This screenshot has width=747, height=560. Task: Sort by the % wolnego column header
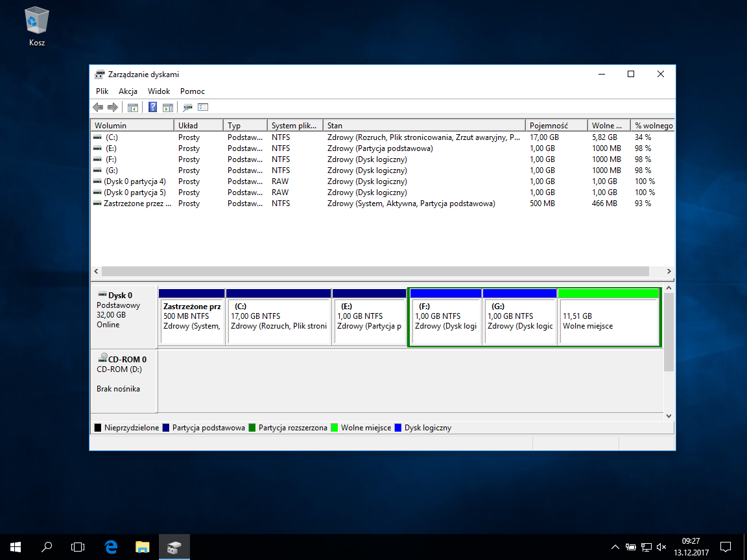pos(653,125)
